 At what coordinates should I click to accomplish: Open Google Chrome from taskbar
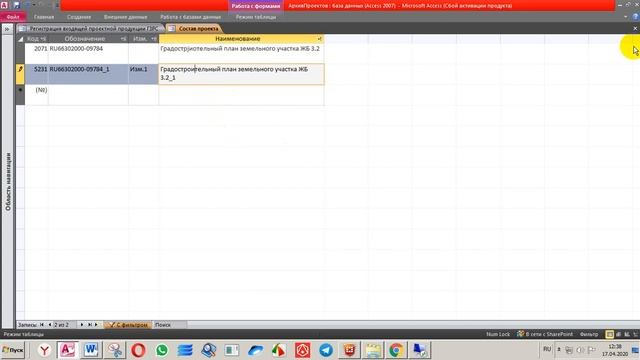(x=396, y=350)
